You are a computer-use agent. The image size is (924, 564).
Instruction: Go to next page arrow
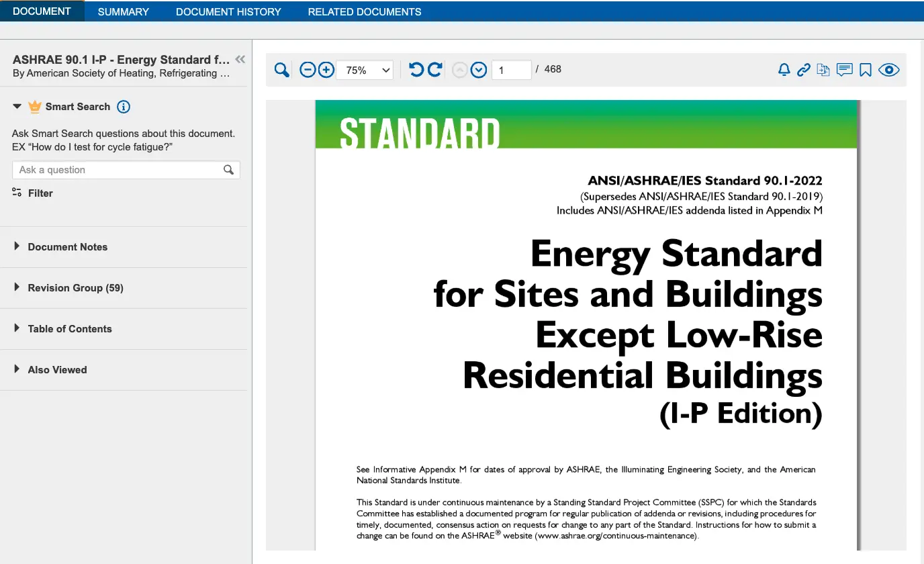click(x=479, y=70)
